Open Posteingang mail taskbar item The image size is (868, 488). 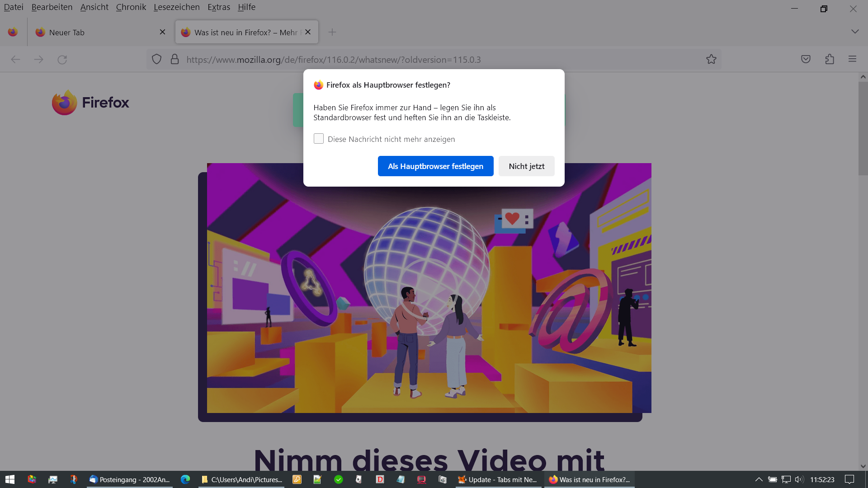[130, 479]
